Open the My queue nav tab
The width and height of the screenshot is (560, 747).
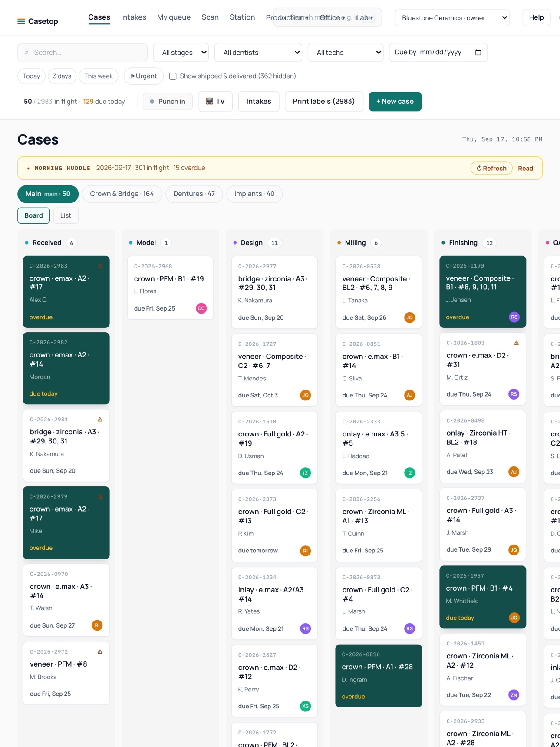pos(174,17)
